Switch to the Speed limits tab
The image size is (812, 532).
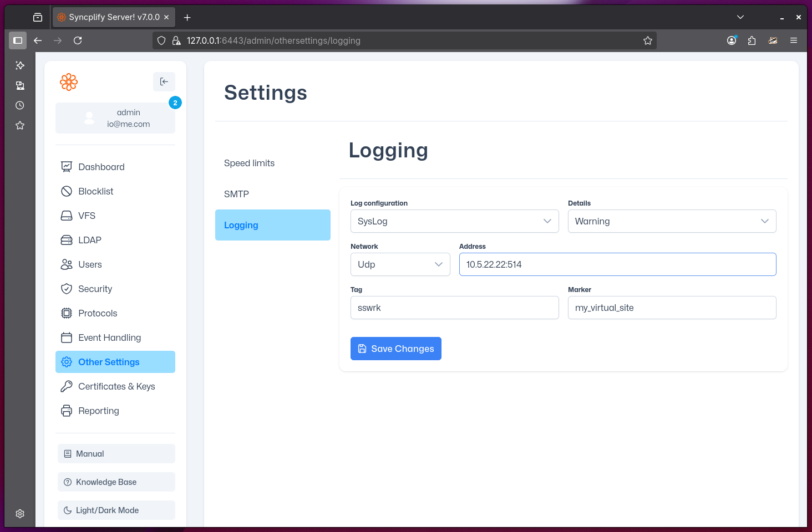pos(249,163)
